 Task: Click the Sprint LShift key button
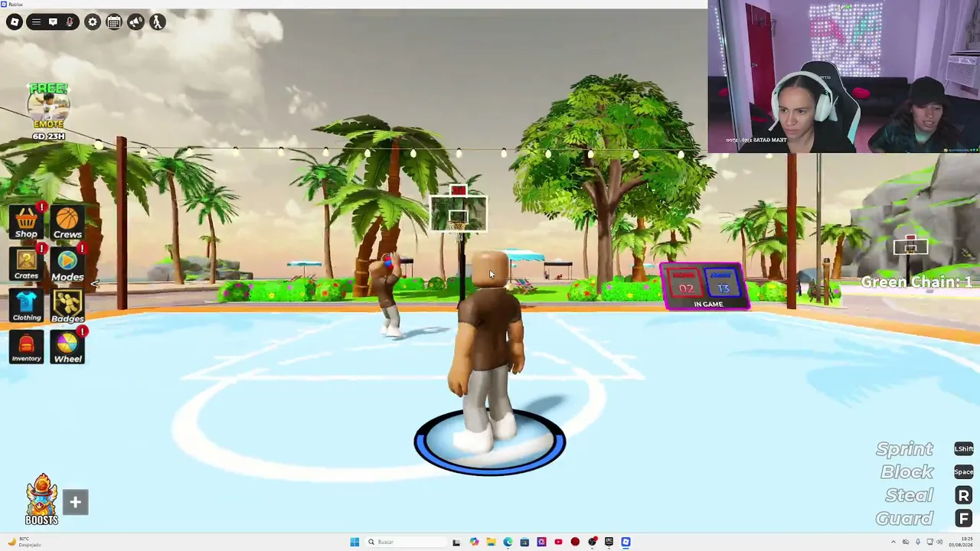coord(963,449)
